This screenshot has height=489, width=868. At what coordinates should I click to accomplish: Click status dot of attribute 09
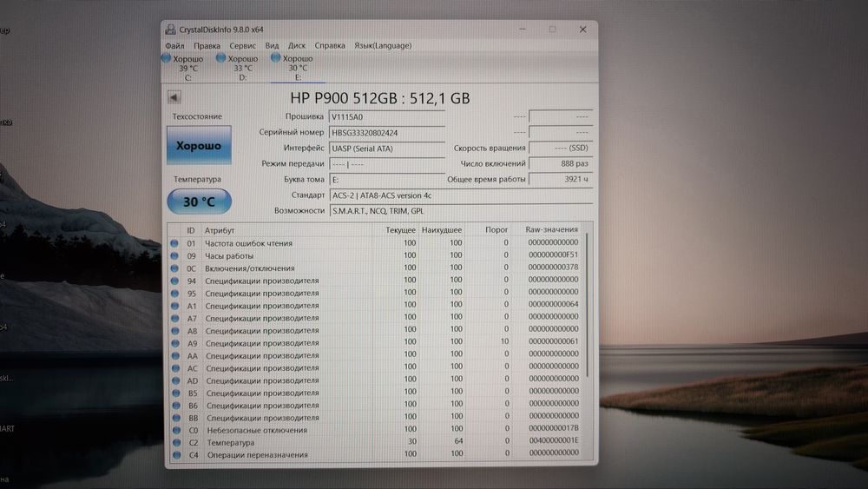174,256
